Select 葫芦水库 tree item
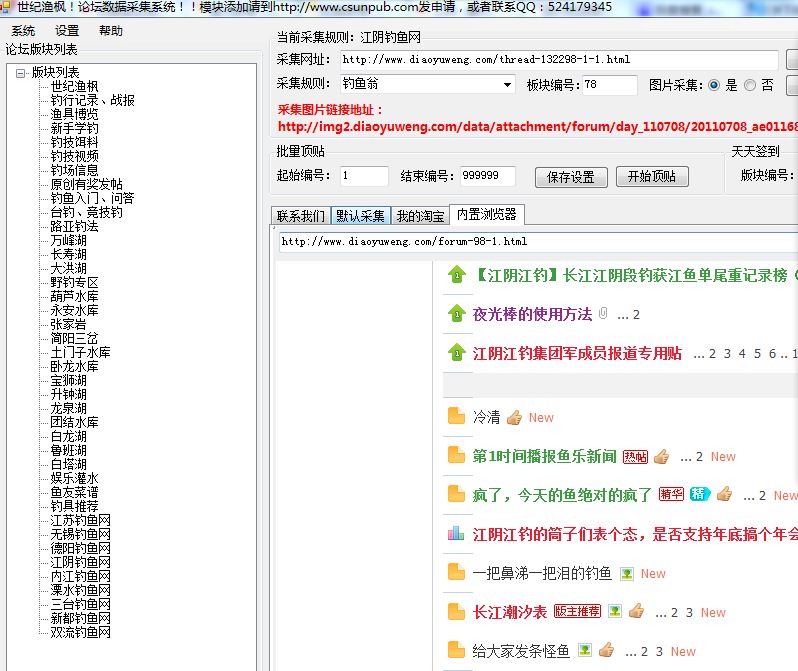Screen dimensions: 798x671 click(74, 296)
